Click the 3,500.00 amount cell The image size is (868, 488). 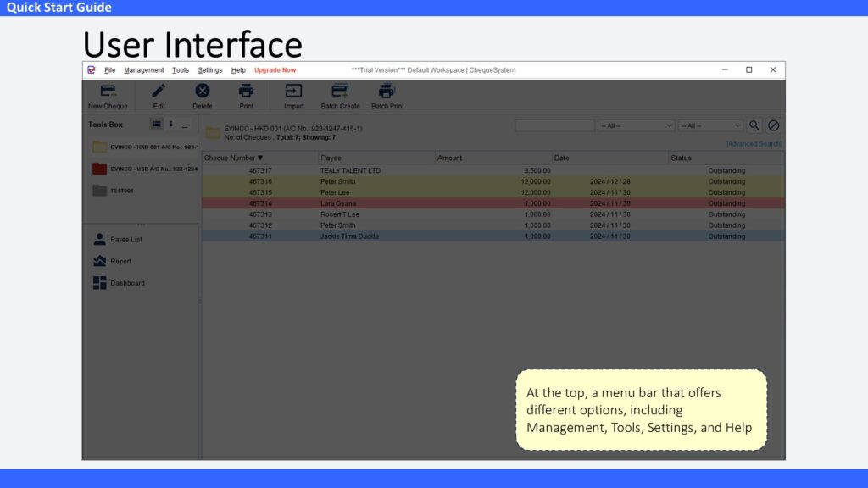click(537, 170)
